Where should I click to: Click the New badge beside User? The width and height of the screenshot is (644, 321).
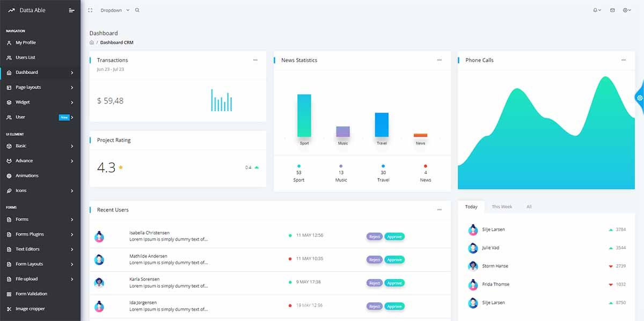[x=64, y=117]
